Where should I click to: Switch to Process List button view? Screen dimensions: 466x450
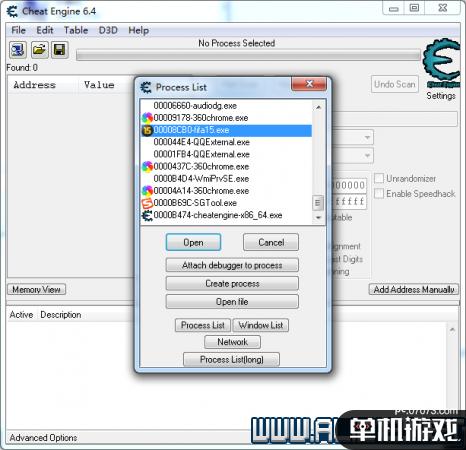pyautogui.click(x=203, y=325)
